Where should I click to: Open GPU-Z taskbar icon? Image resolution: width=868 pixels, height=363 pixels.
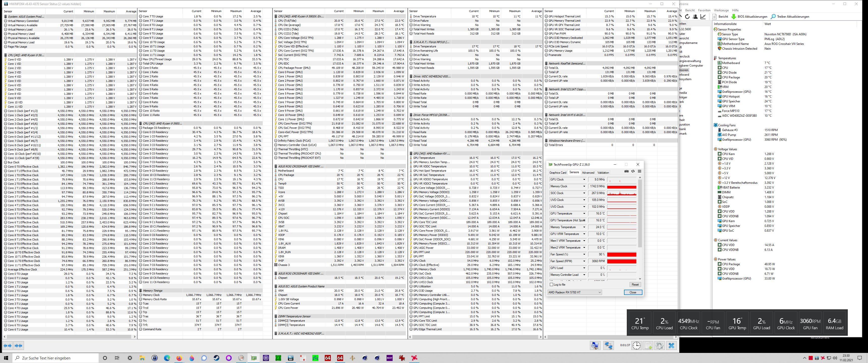pos(253,358)
